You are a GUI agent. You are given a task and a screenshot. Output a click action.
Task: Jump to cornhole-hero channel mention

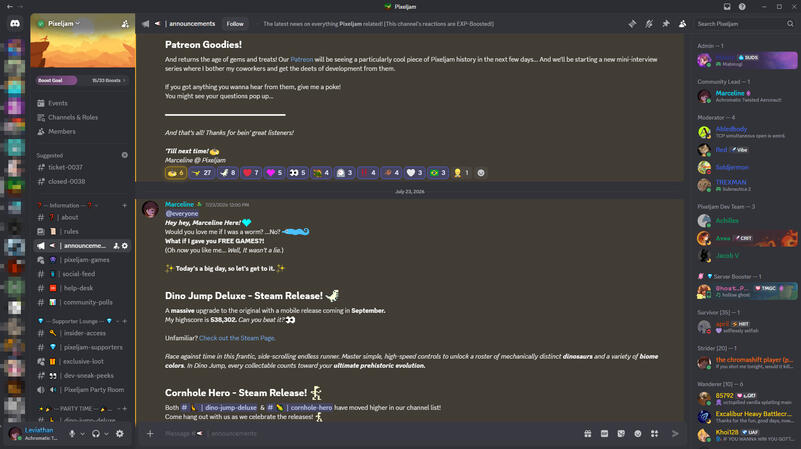[x=300, y=408]
